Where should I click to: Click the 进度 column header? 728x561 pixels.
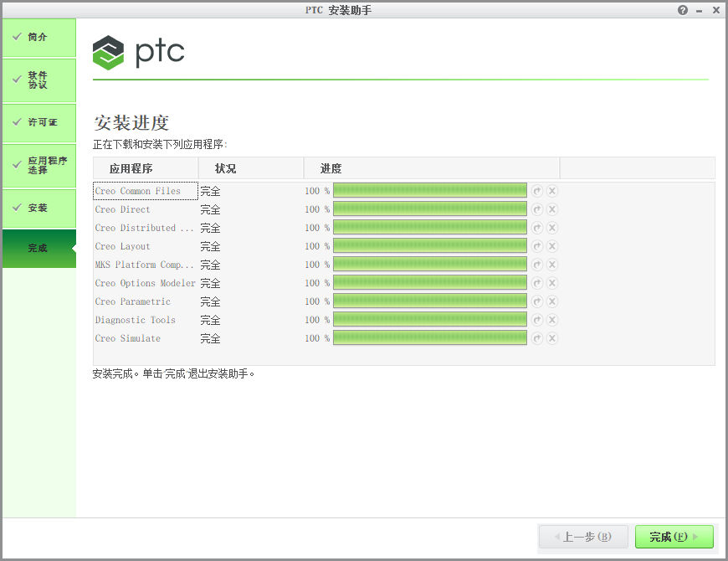point(432,168)
